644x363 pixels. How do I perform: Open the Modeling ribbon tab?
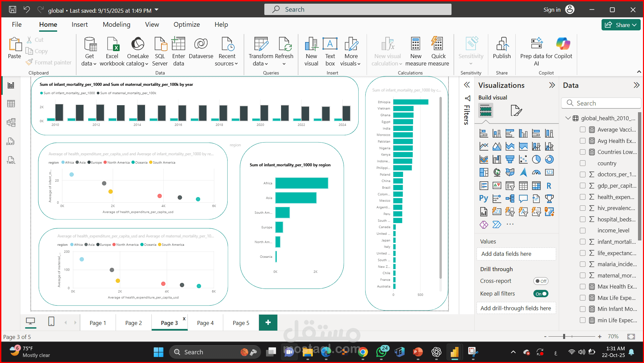pos(116,24)
